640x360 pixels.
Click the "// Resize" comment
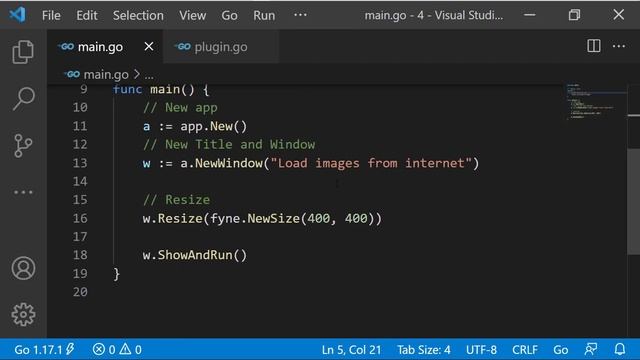(x=176, y=200)
